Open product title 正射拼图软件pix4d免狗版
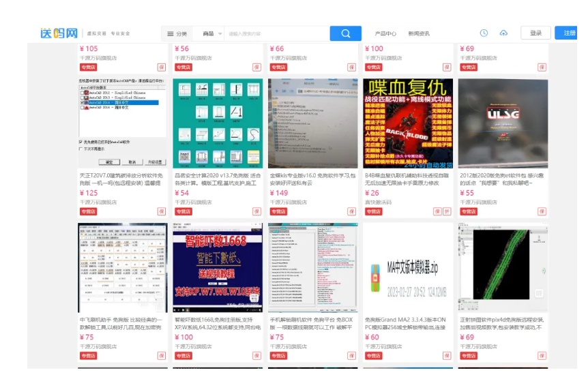588x381 pixels. point(502,323)
